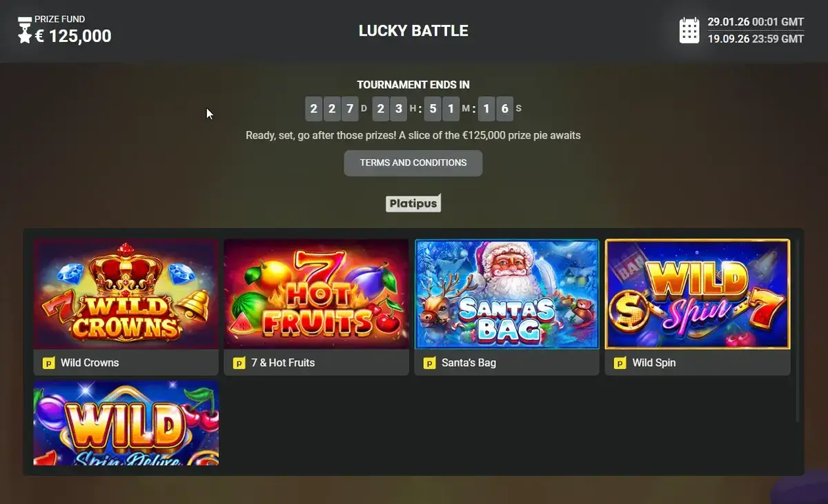Select the Wild Spin game thumbnail
Viewport: 828px width, 504px height.
(x=698, y=294)
